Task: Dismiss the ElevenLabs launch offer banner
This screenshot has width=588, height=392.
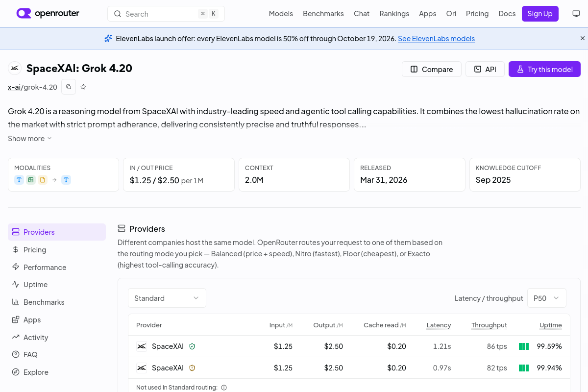Action: point(583,38)
